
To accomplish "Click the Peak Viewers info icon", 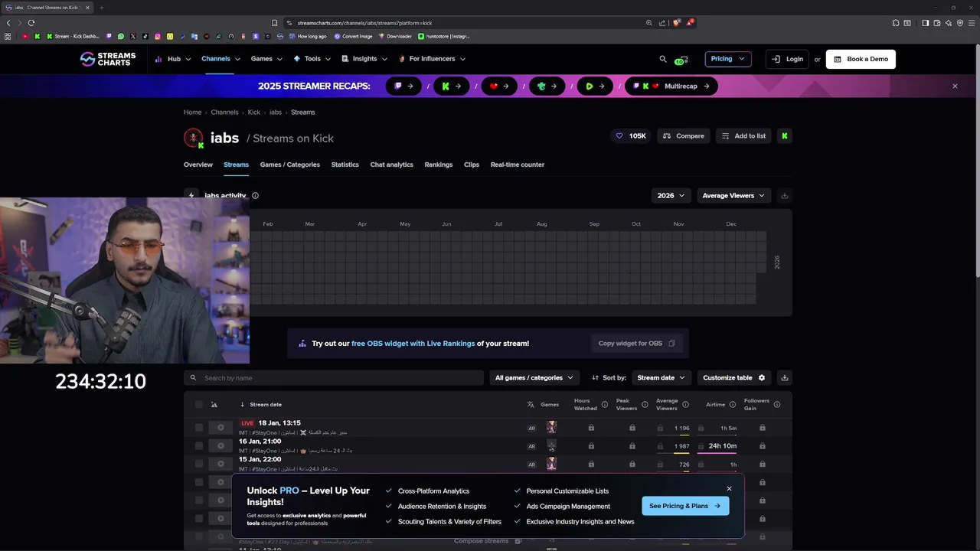I will [x=645, y=405].
